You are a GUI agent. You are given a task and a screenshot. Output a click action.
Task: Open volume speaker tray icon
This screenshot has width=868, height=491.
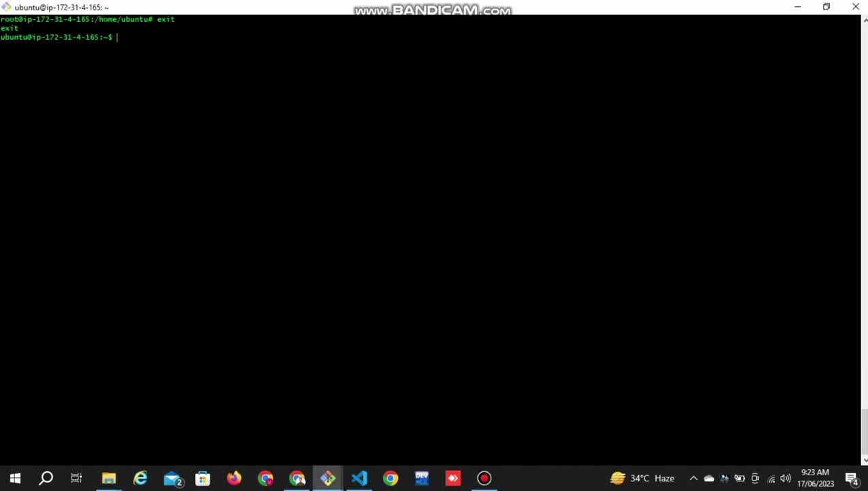[786, 479]
